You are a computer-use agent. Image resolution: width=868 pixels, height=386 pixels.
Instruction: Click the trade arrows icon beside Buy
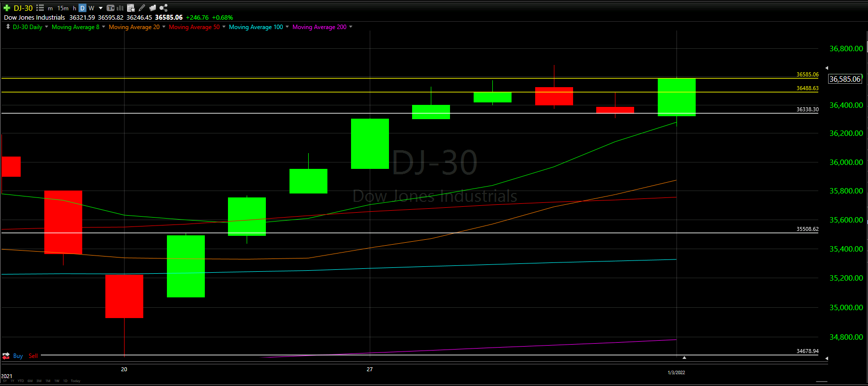pyautogui.click(x=6, y=355)
